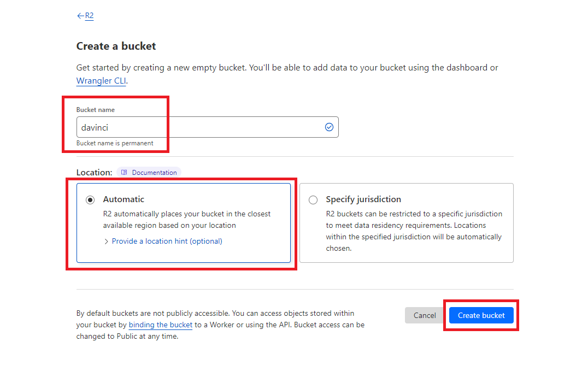Select the Automatic location radio button
The width and height of the screenshot is (588, 377).
[x=90, y=200]
